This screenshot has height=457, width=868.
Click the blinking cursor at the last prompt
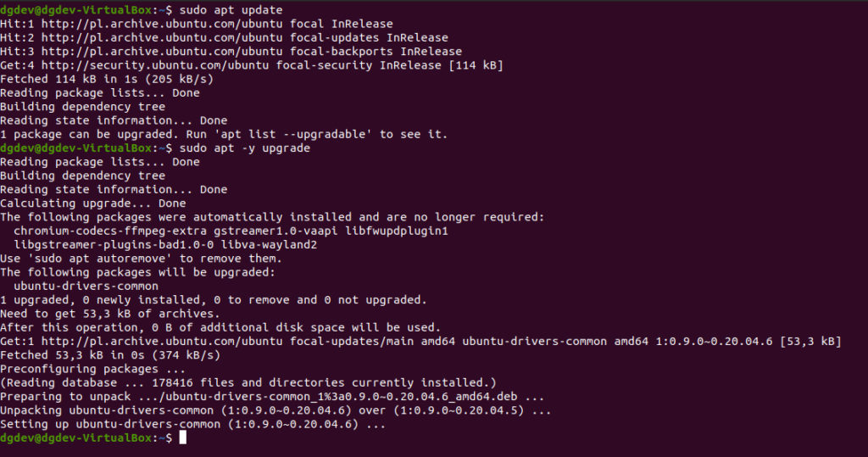click(183, 437)
